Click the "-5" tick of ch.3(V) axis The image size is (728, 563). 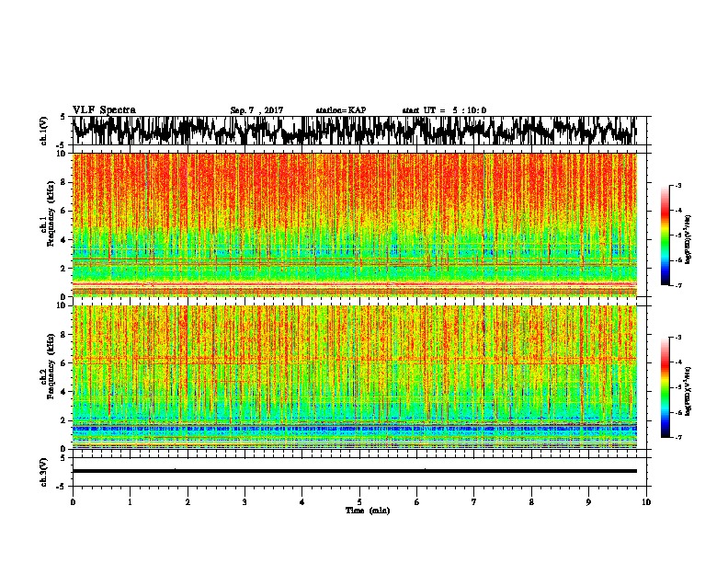(63, 487)
